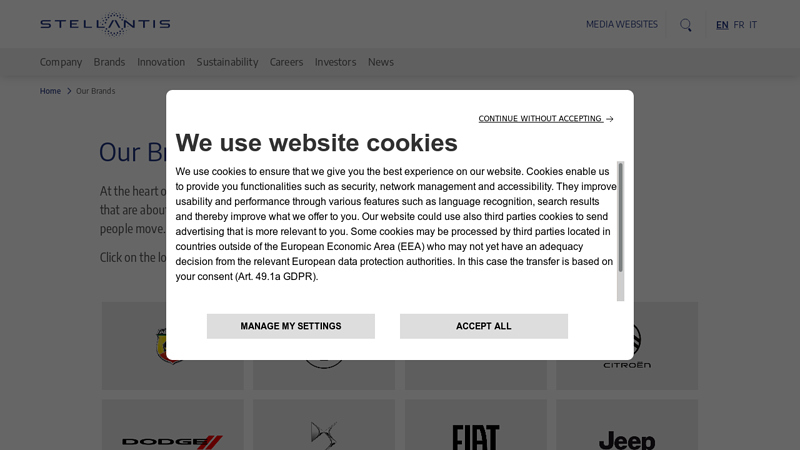Click the Citroën brand logo tile
800x450 pixels.
(x=627, y=346)
